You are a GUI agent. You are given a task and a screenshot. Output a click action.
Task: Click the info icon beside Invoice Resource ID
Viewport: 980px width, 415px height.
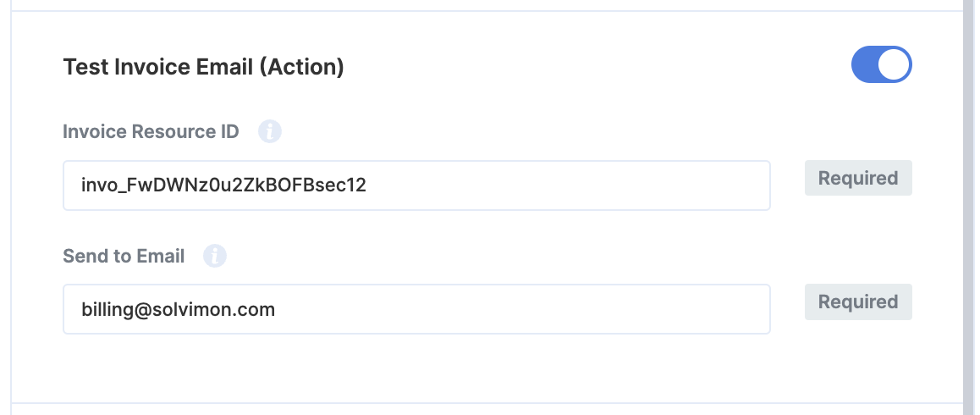[x=269, y=132]
